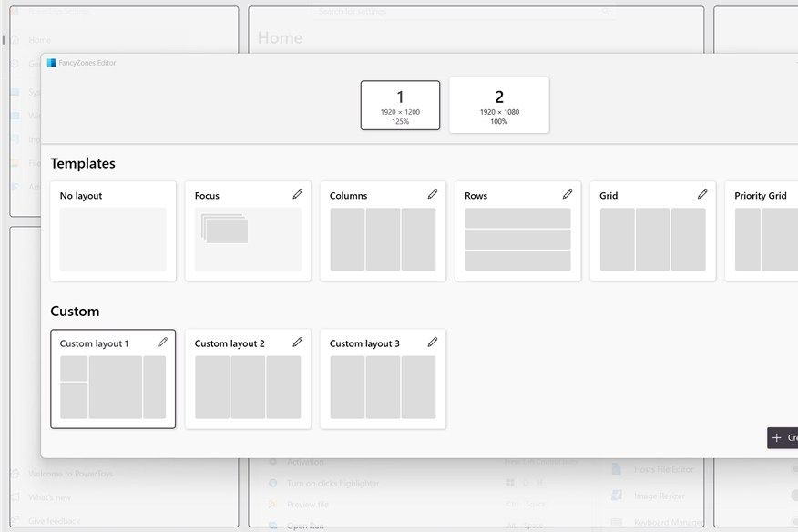
Task: Click the FancyZones Editor title bar icon
Action: click(x=51, y=63)
